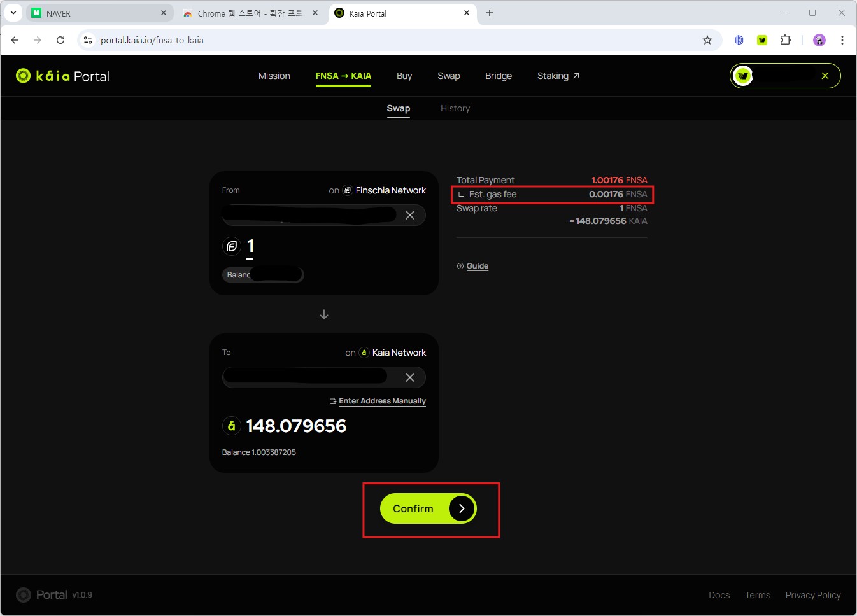Edit the FNSA amount field showing 1
Screen dimensions: 857x616
tap(250, 246)
